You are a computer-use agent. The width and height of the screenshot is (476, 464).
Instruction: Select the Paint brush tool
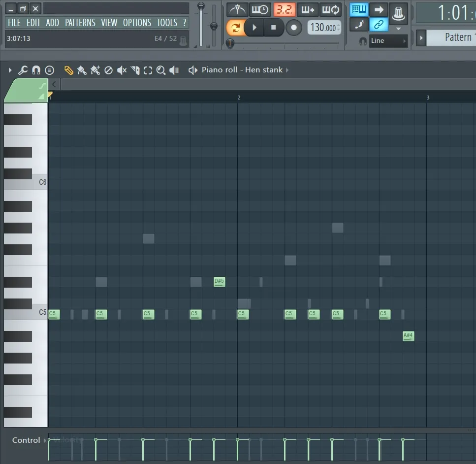(x=82, y=70)
